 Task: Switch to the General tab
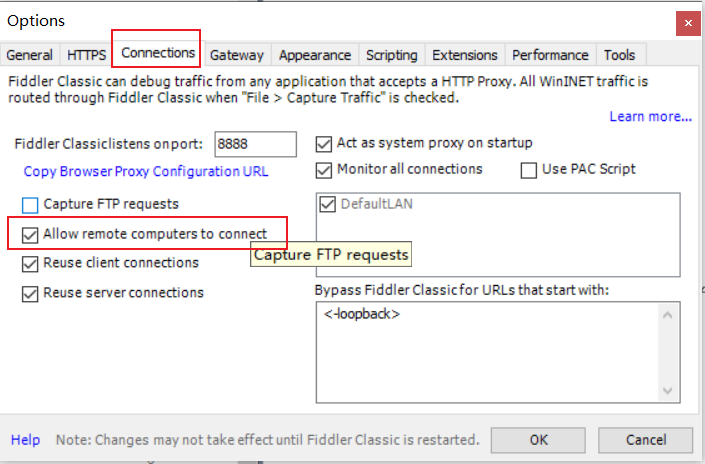point(30,55)
